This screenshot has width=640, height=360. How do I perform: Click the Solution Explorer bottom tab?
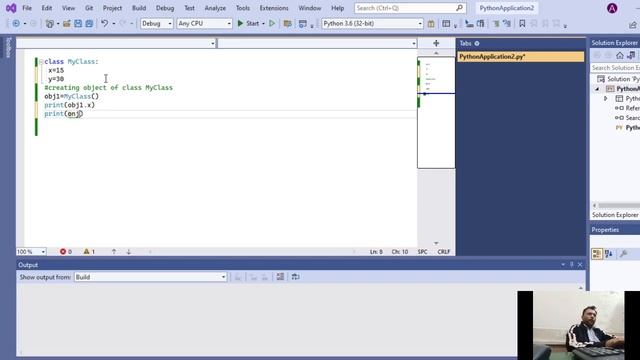point(615,215)
